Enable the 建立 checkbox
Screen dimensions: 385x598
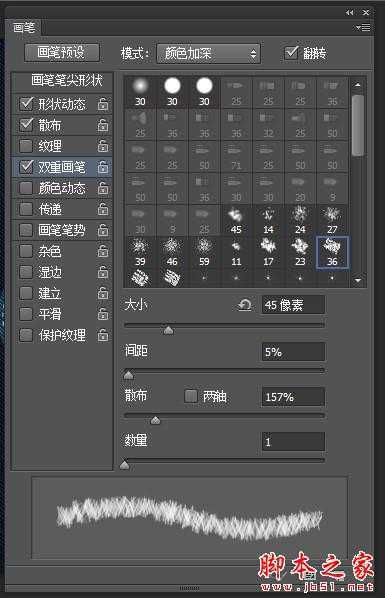(26, 293)
